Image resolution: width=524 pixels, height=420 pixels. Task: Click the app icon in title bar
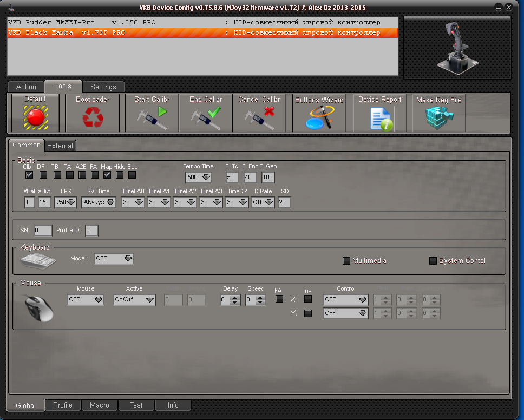pos(11,7)
